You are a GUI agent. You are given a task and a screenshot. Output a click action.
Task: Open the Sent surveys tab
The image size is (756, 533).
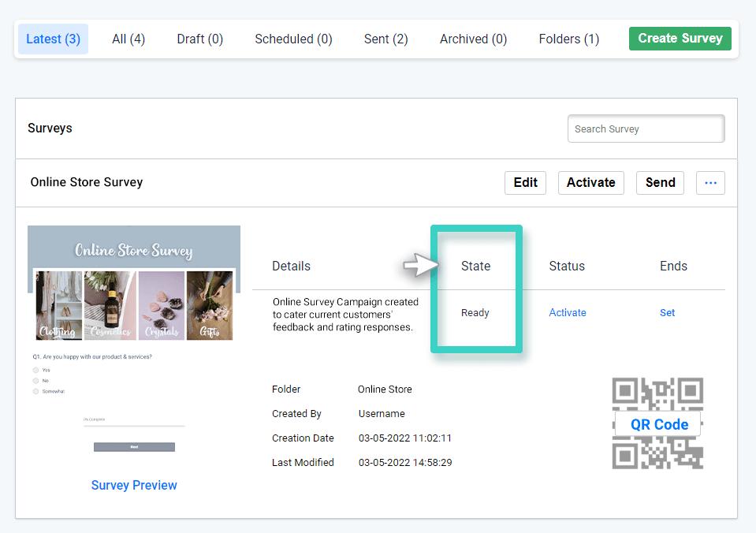pyautogui.click(x=385, y=39)
